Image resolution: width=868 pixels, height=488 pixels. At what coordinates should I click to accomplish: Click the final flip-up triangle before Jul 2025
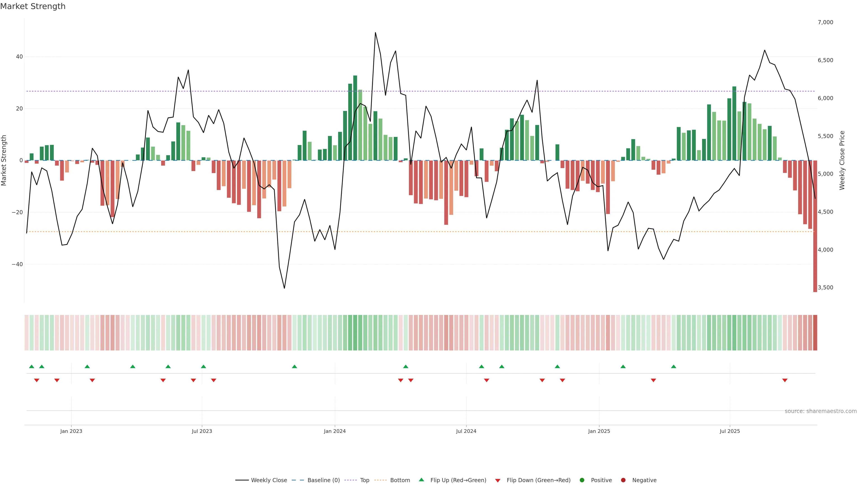pos(674,366)
